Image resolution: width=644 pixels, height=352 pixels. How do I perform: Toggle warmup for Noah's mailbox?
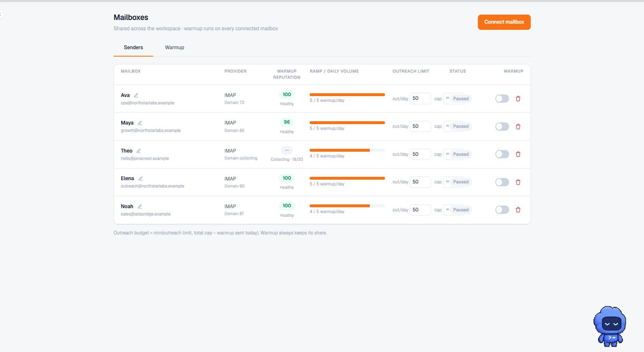[502, 210]
